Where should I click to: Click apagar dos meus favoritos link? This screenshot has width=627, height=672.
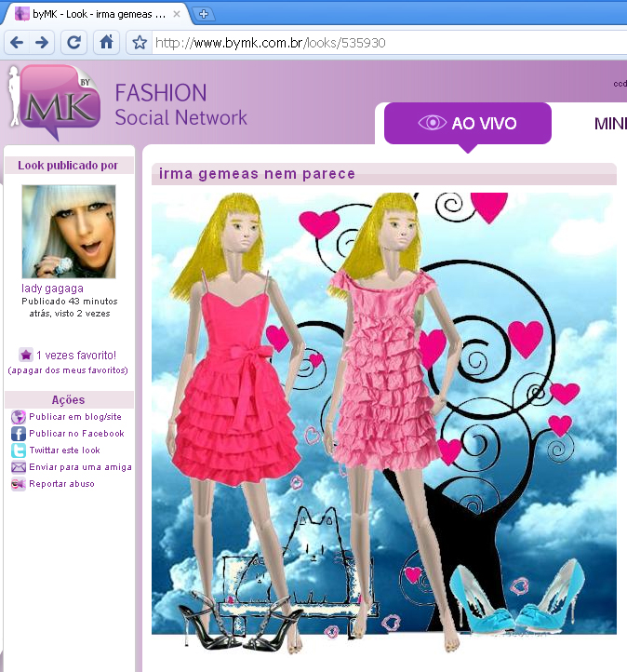[68, 370]
